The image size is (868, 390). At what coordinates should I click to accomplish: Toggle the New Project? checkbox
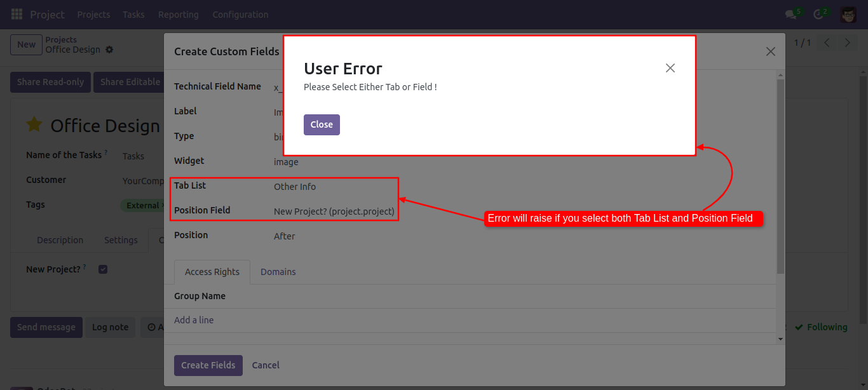click(x=103, y=269)
